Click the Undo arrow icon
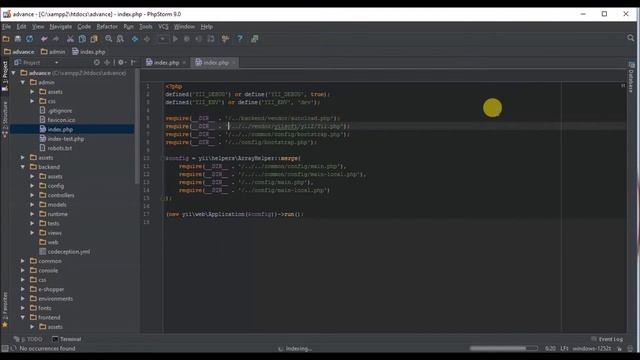This screenshot has height=360, width=640. pos(44,39)
